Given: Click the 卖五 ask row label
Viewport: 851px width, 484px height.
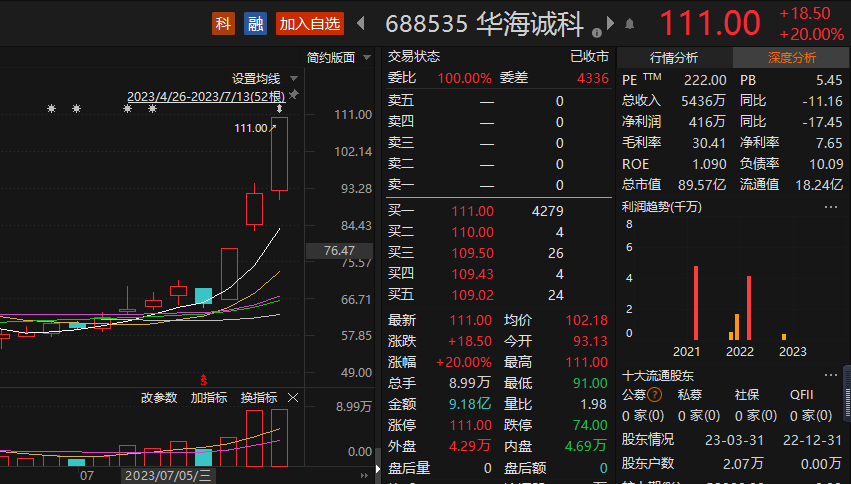Looking at the screenshot, I should [401, 101].
